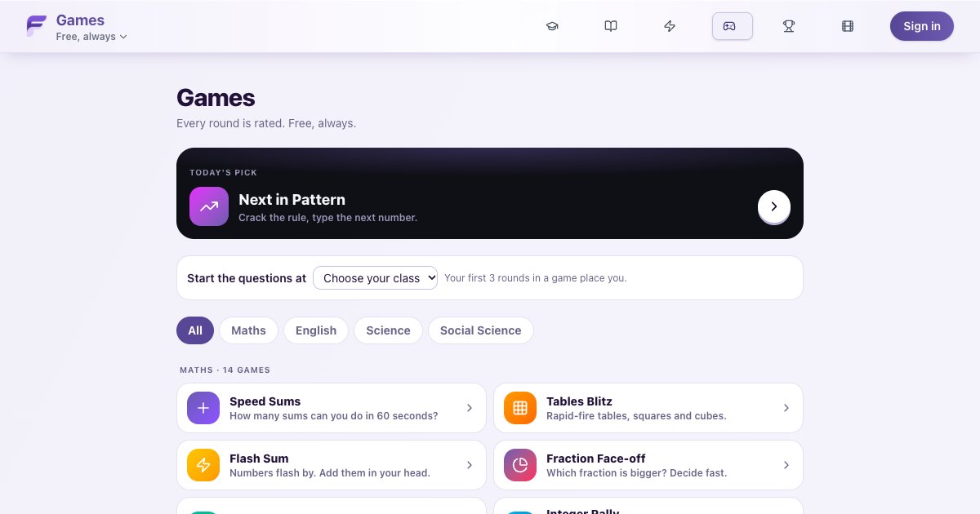
Task: Click the Next in Pattern trend-arrow icon
Action: pos(209,206)
